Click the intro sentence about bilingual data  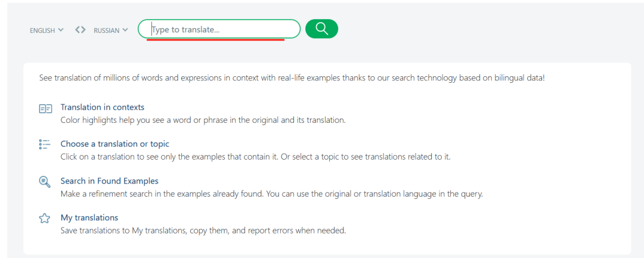[x=292, y=77]
